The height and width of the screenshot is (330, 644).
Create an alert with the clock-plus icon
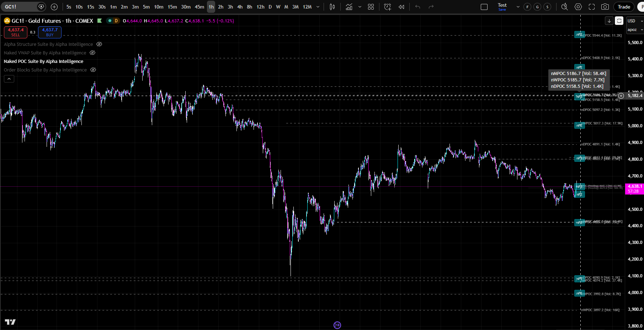click(388, 7)
